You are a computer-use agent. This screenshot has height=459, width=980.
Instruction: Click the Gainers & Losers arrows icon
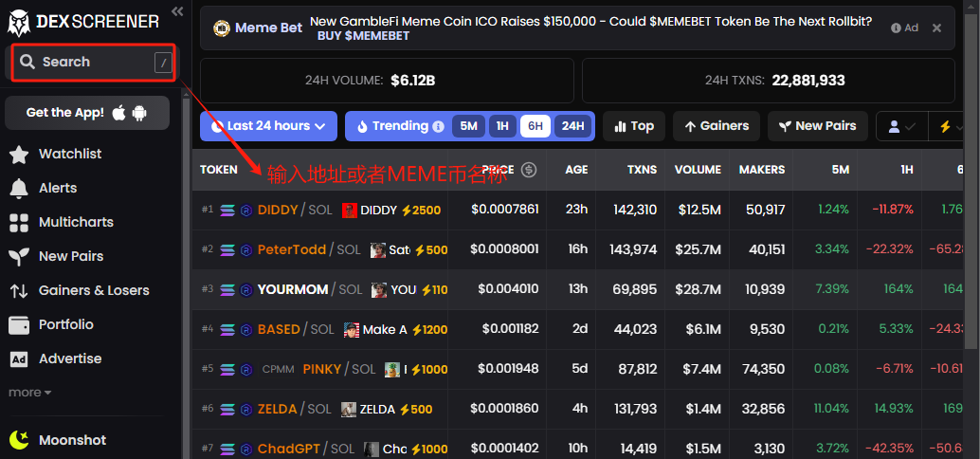(x=19, y=291)
